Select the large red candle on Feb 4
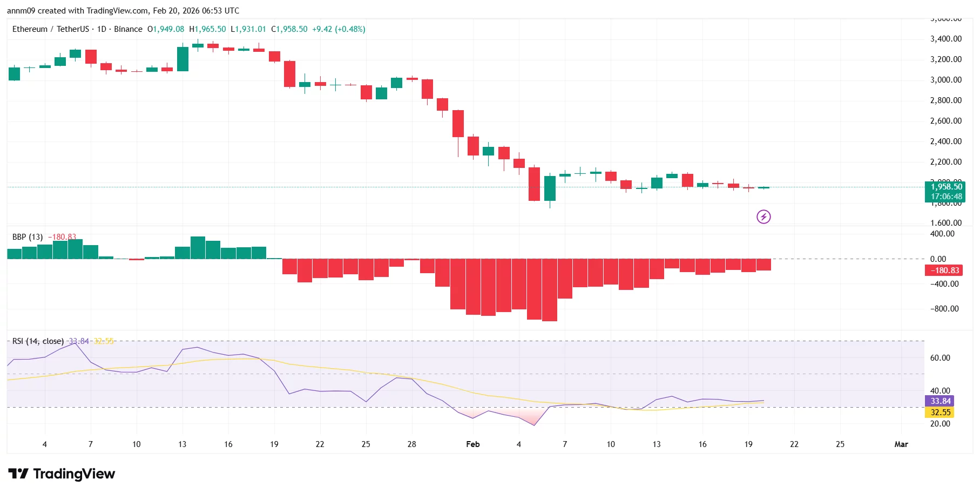Viewport: 980px width, 494px height. tap(535, 184)
